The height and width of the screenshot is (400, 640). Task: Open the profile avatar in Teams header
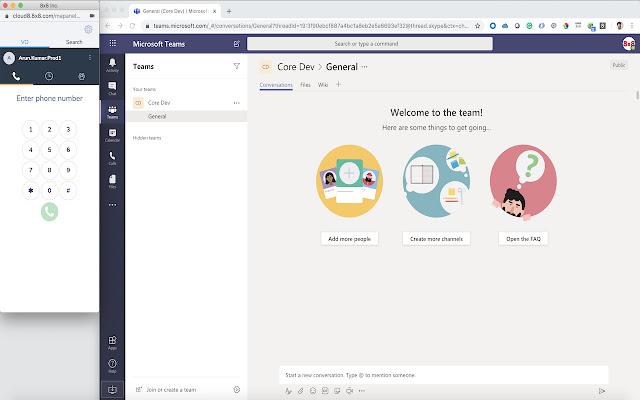coord(629,44)
